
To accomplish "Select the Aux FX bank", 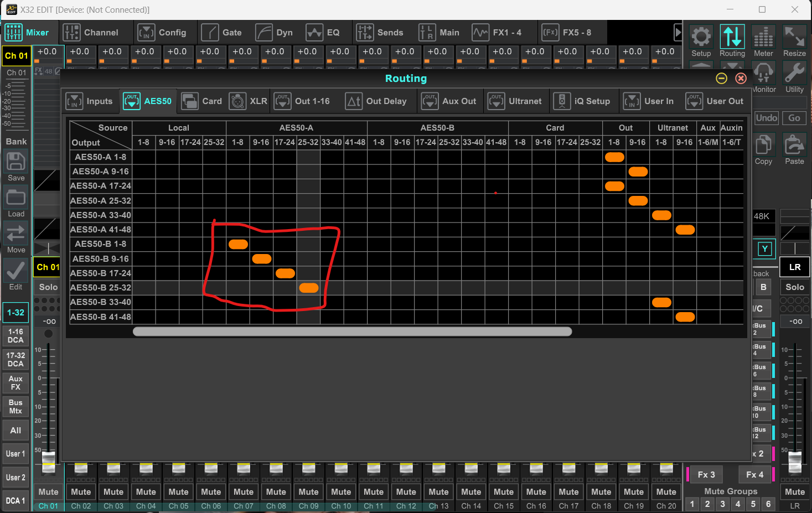I will (x=15, y=383).
